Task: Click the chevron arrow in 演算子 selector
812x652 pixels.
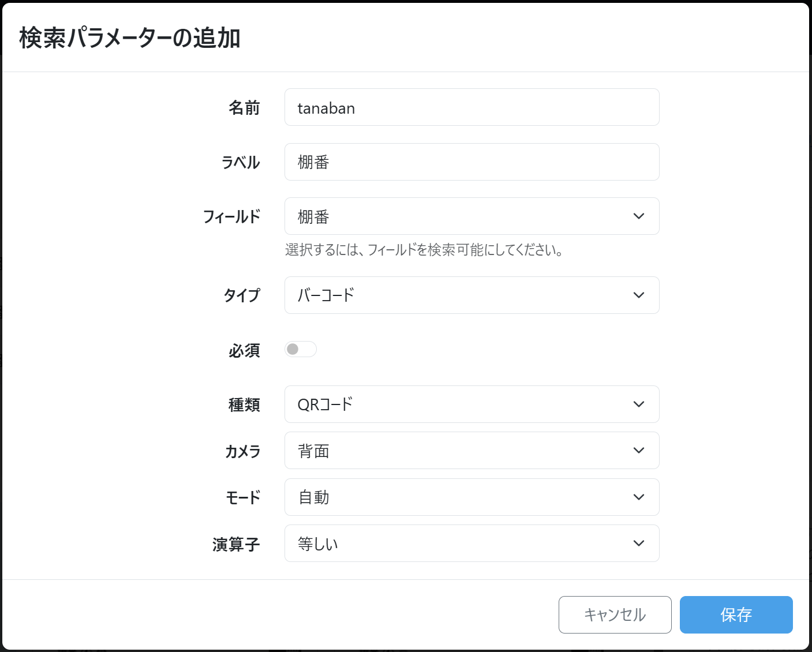Action: pyautogui.click(x=638, y=544)
